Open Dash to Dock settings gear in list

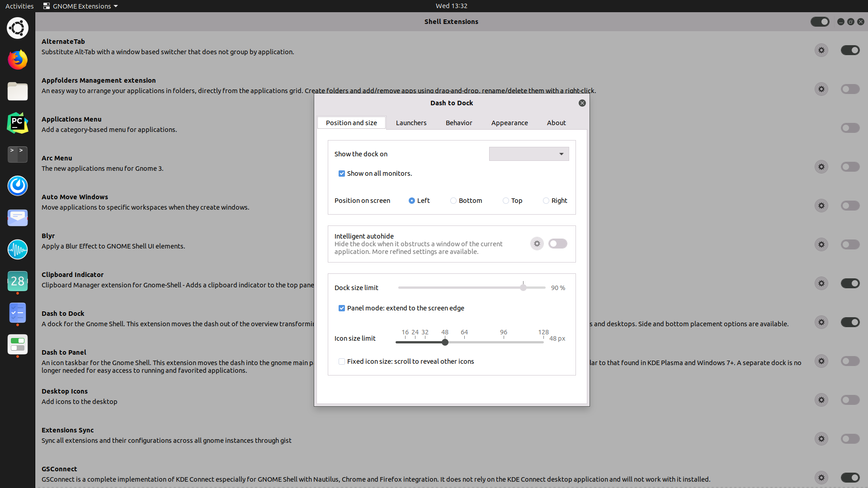[x=821, y=322]
